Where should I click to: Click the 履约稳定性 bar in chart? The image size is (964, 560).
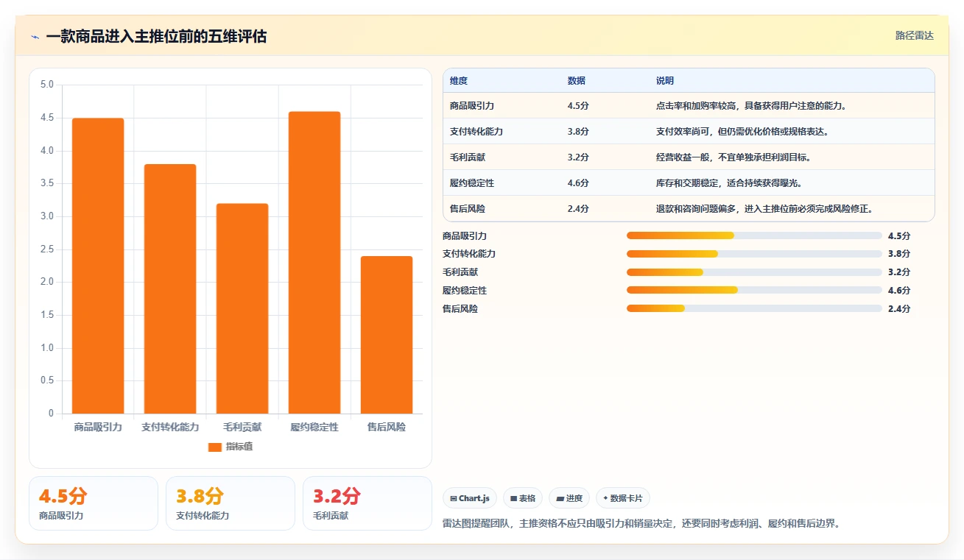point(314,263)
